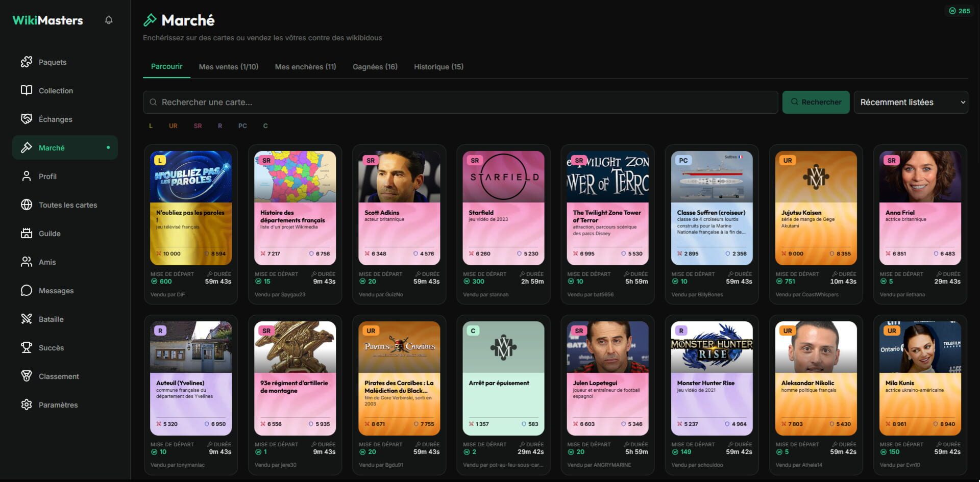Focus the Rechercher une carte search field

click(460, 102)
